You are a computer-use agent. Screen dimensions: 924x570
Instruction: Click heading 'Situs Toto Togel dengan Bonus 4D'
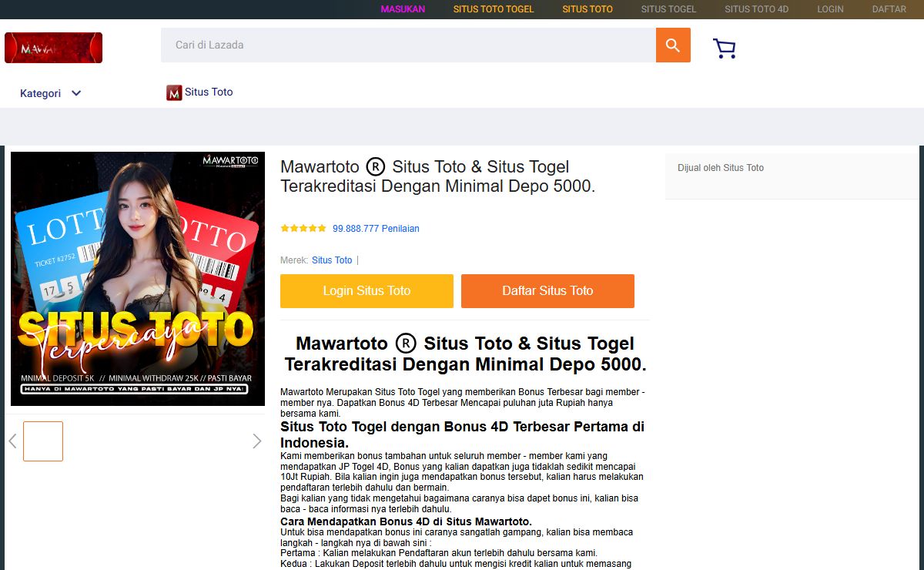(x=462, y=434)
